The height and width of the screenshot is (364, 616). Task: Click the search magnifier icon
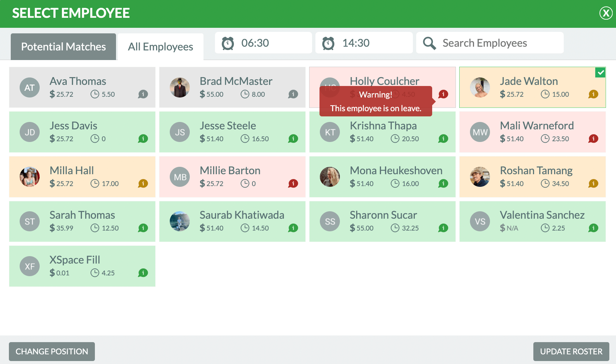429,43
